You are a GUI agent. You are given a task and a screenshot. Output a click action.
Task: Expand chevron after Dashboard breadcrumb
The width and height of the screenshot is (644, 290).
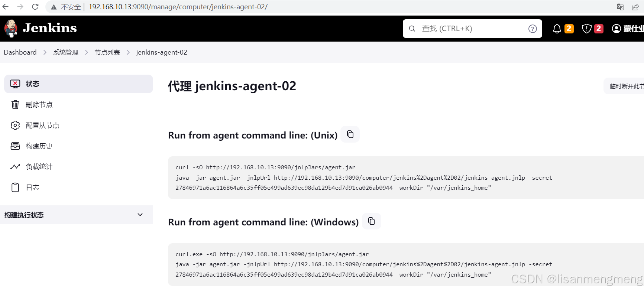pos(45,52)
